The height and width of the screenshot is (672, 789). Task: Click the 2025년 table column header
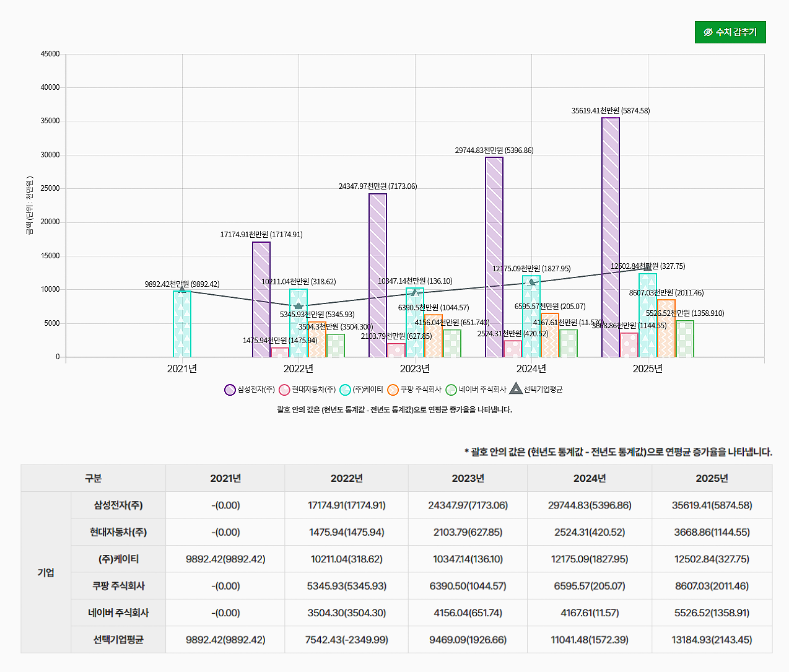pyautogui.click(x=712, y=478)
